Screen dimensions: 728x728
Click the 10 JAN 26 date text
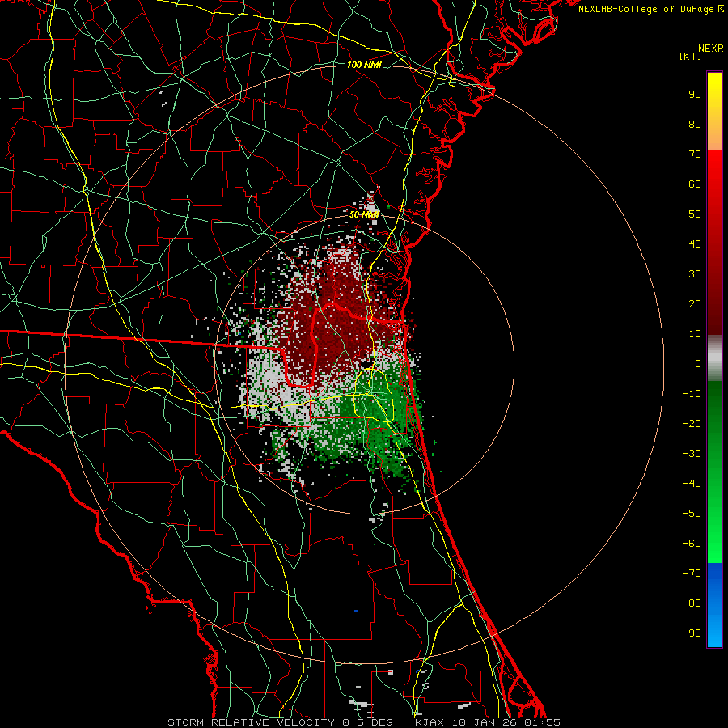pos(484,722)
